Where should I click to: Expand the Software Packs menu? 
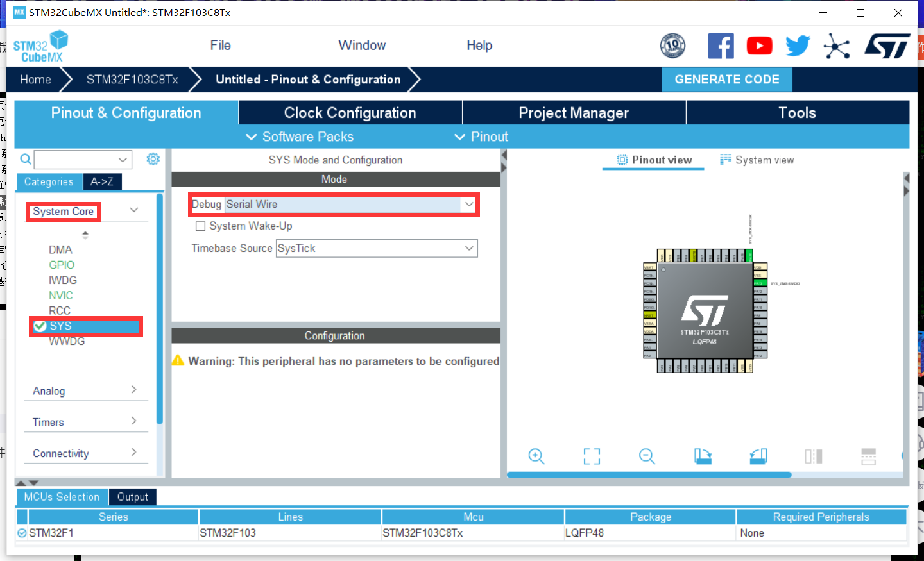click(300, 137)
